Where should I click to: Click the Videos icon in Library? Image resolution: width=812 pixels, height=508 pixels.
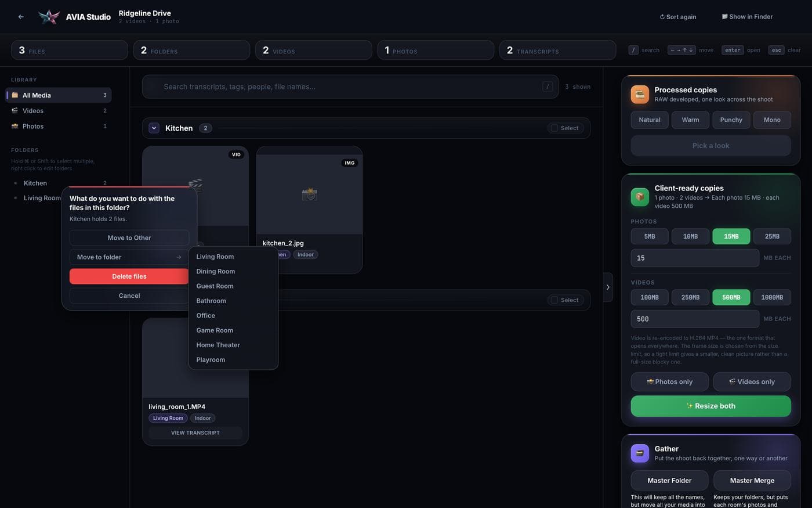click(x=15, y=110)
